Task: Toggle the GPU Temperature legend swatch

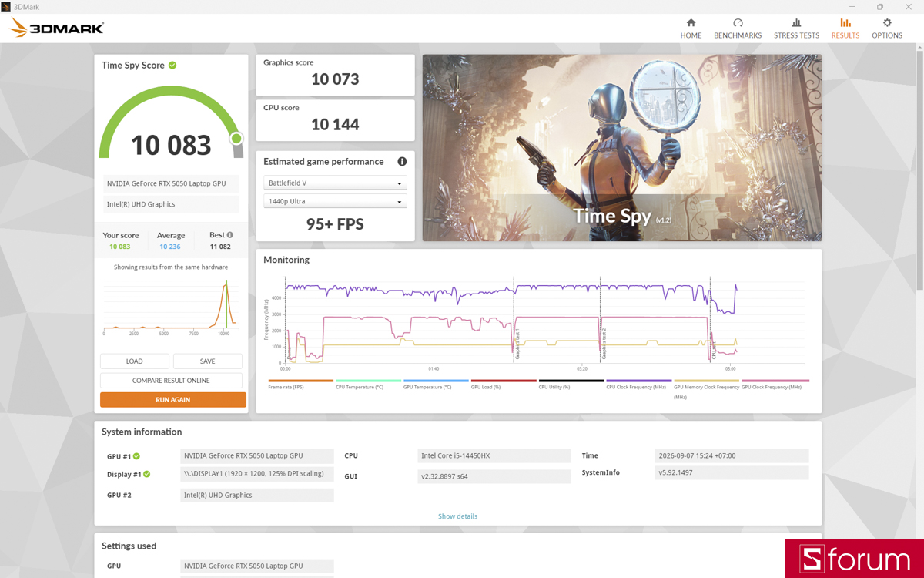Action: tap(436, 381)
